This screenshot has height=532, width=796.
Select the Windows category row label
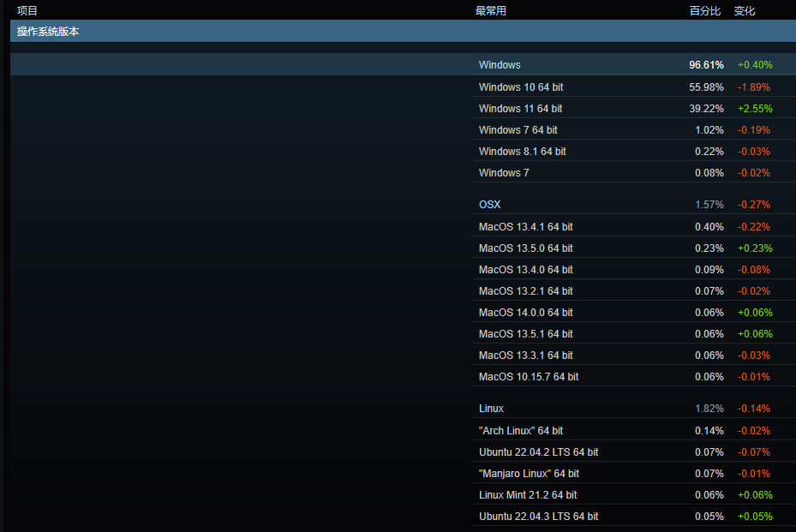[x=500, y=65]
